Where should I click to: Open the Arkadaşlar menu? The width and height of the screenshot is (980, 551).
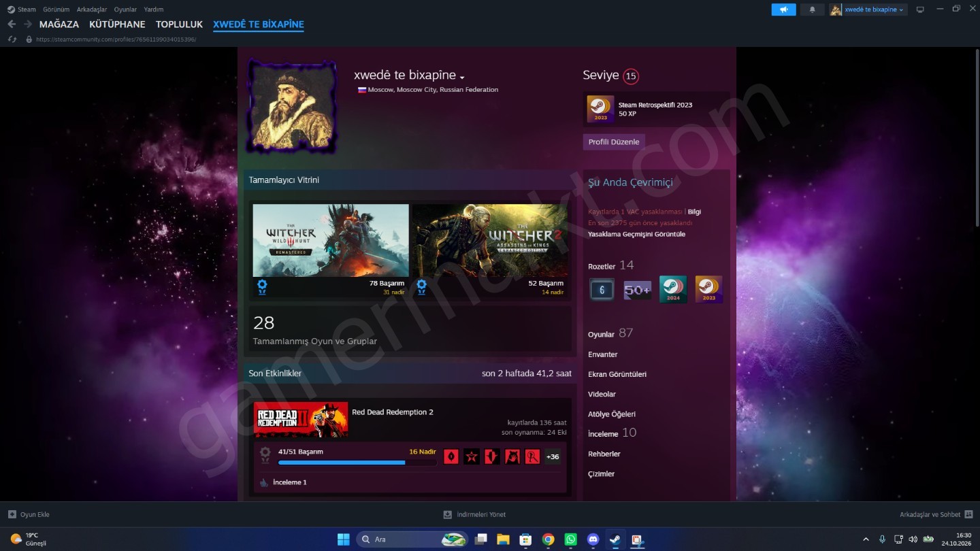(92, 10)
